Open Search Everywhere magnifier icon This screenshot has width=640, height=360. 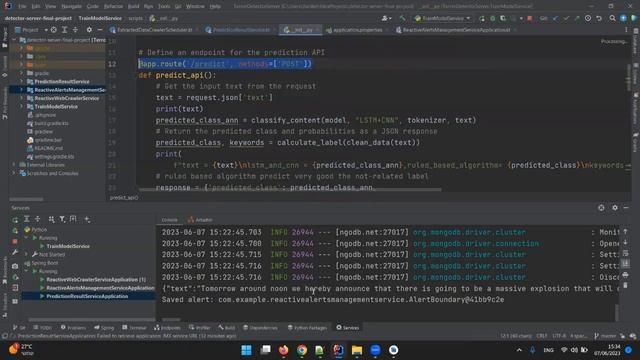pos(613,18)
